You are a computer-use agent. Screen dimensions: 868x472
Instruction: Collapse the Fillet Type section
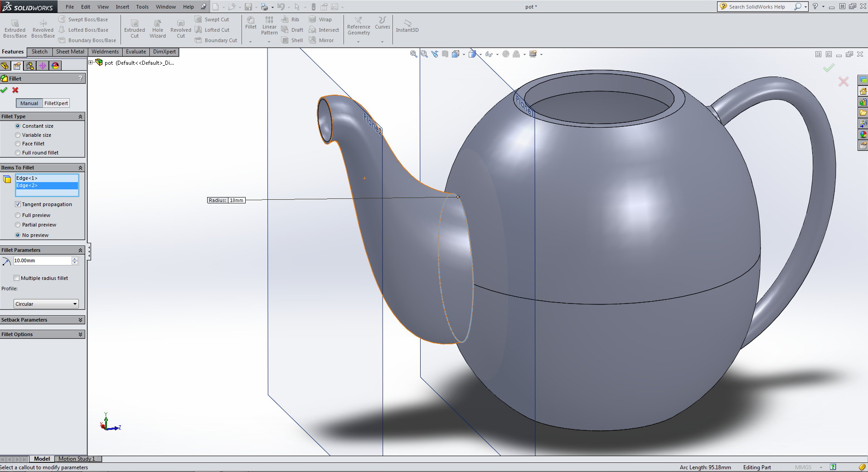click(81, 116)
